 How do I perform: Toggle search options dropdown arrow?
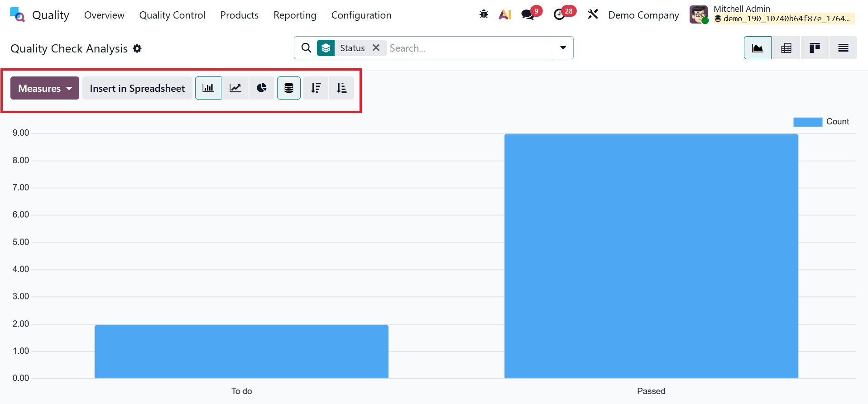pos(563,48)
